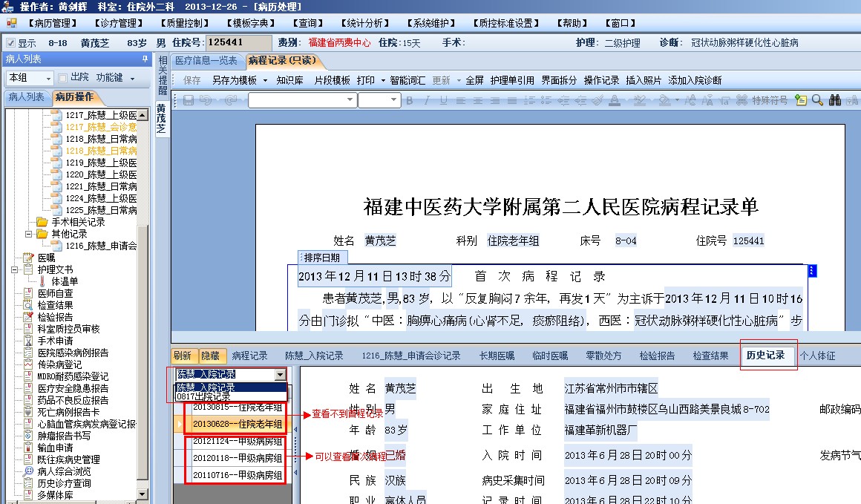Click the 相关提醒 vertical side tab
Image resolution: width=861 pixels, height=504 pixels.
point(163,76)
